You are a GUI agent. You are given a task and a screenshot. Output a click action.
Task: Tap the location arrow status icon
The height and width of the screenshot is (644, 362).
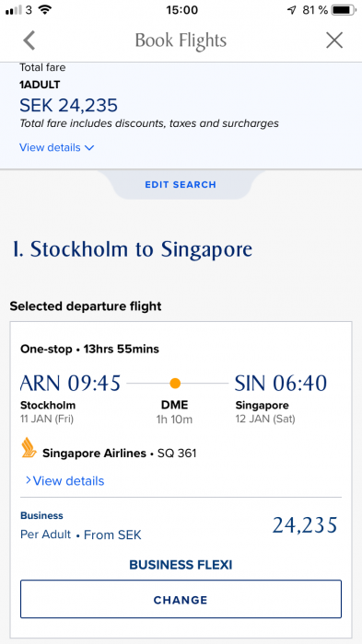(292, 10)
